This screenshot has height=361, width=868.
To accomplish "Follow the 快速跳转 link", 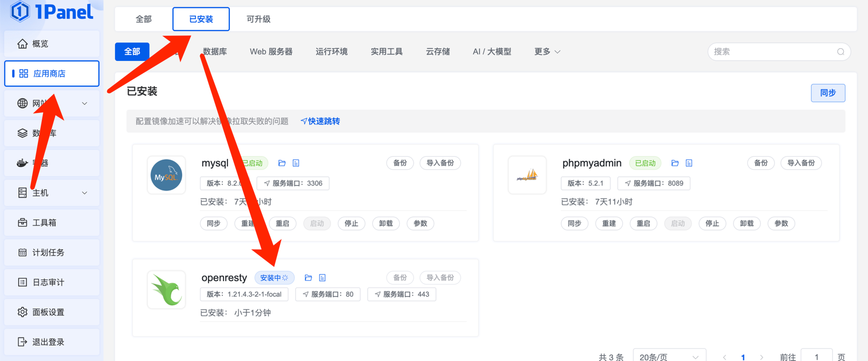I will pyautogui.click(x=321, y=121).
